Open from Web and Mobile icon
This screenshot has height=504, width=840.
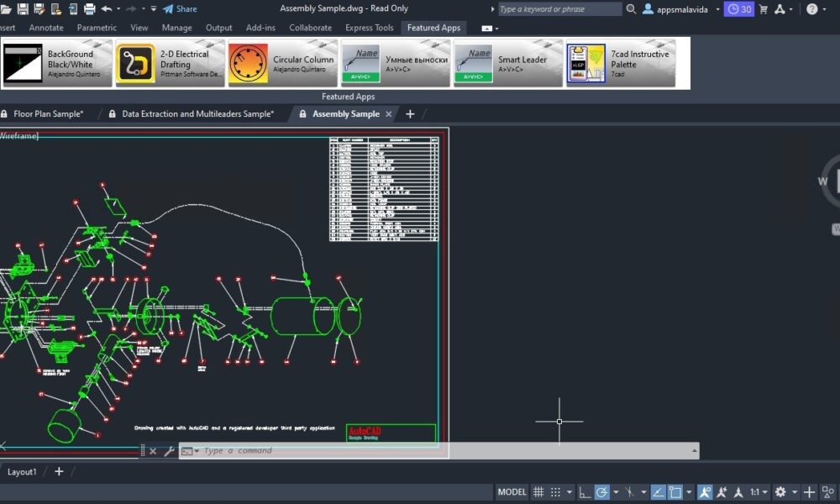pyautogui.click(x=55, y=8)
